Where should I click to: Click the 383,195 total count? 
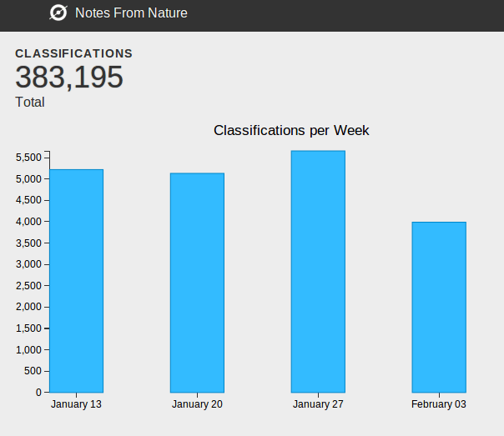pyautogui.click(x=69, y=78)
